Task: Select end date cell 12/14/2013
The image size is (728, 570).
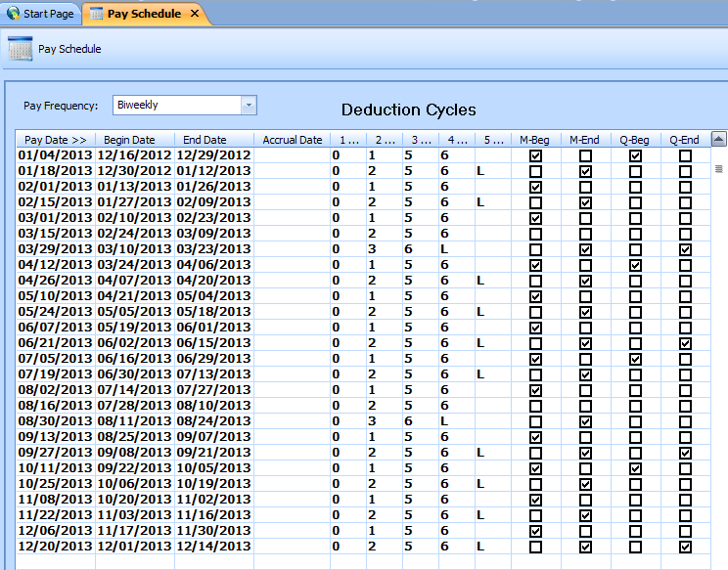Action: click(214, 546)
